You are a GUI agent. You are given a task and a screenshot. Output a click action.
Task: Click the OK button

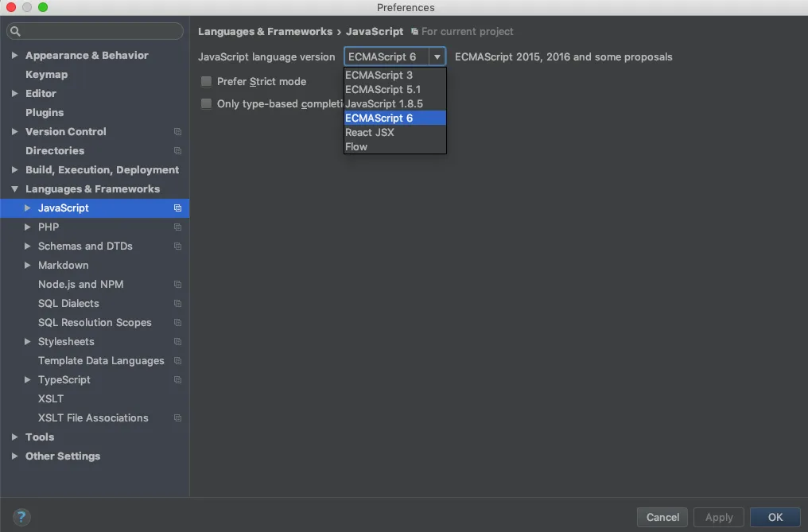[775, 517]
